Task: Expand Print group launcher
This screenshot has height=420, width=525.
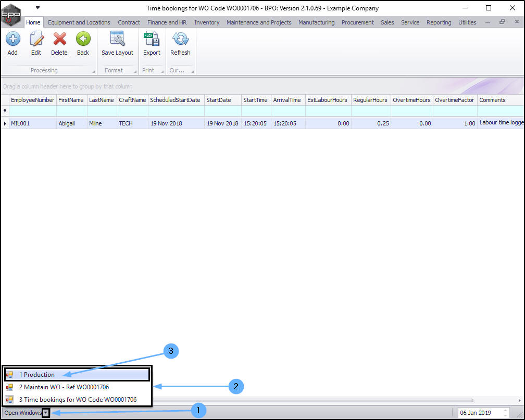Action: click(x=162, y=71)
